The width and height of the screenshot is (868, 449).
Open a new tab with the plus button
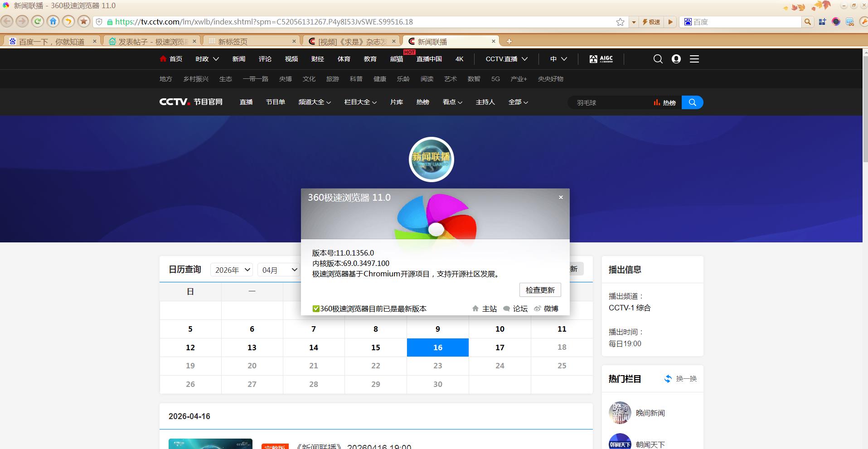point(509,41)
